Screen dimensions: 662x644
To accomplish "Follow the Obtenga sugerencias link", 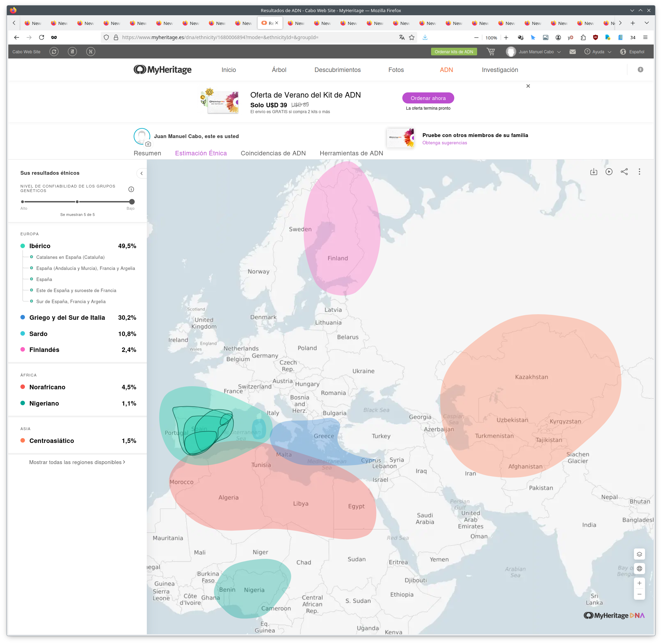I will [x=445, y=143].
